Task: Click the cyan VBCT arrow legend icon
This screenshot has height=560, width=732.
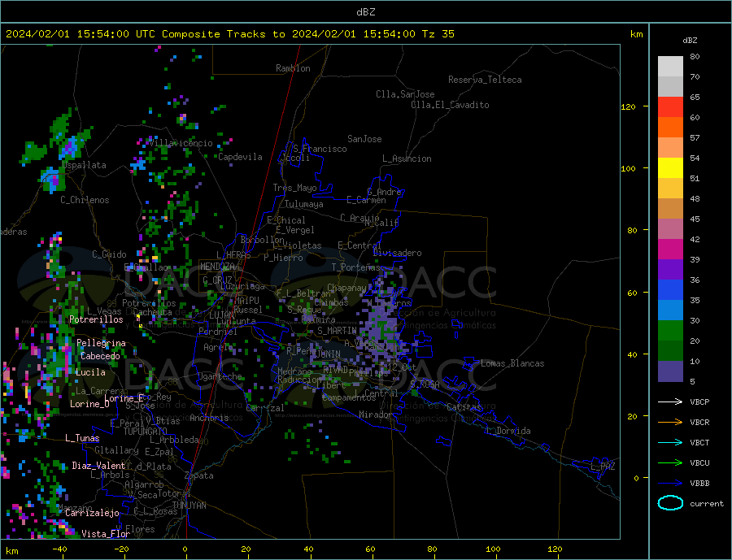Action: coord(670,442)
